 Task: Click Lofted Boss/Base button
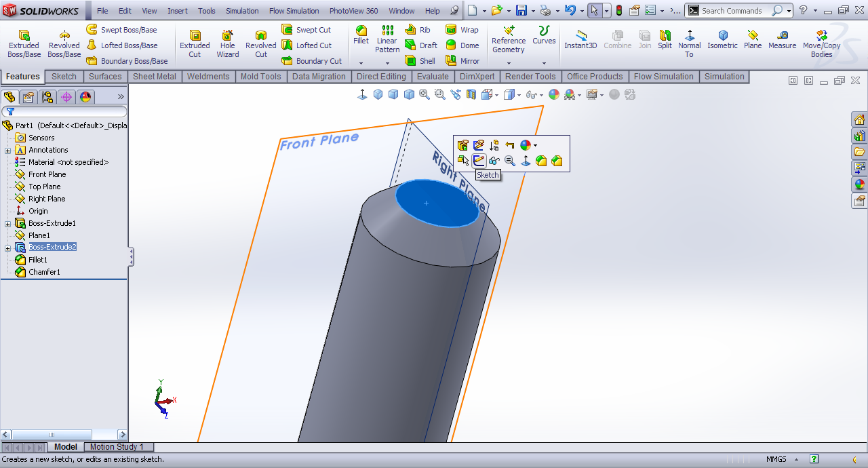pyautogui.click(x=122, y=45)
